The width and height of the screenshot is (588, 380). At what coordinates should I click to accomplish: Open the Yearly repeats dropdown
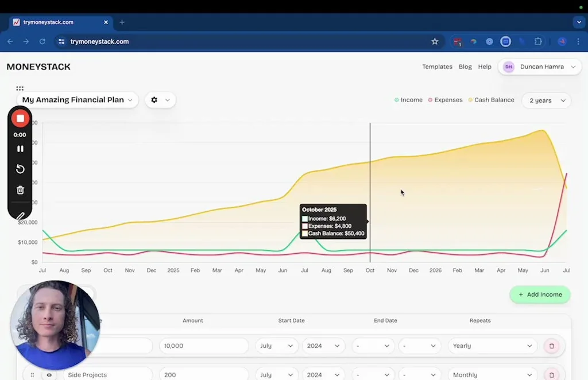click(x=492, y=346)
